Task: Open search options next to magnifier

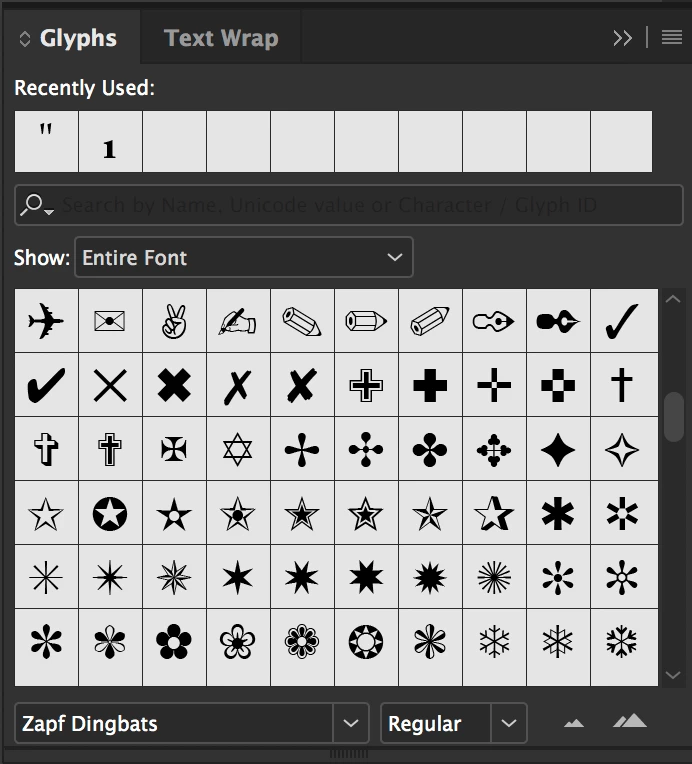Action: click(37, 205)
